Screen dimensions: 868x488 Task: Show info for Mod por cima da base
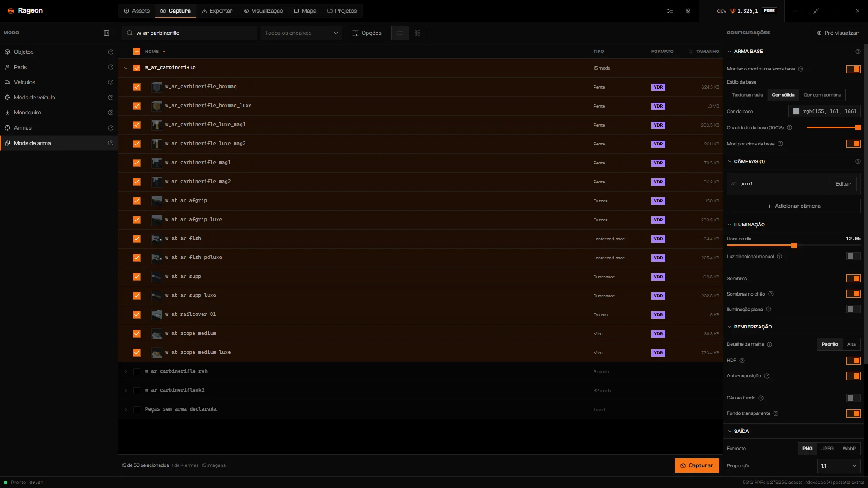[x=780, y=144]
